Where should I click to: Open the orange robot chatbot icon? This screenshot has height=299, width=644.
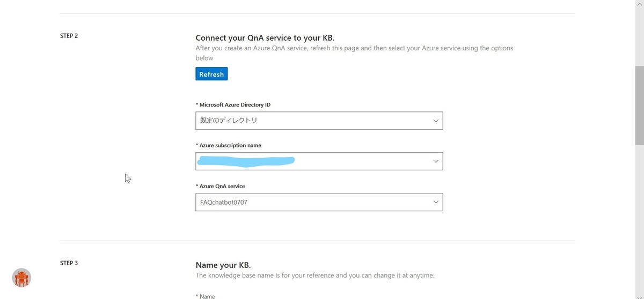(21, 278)
